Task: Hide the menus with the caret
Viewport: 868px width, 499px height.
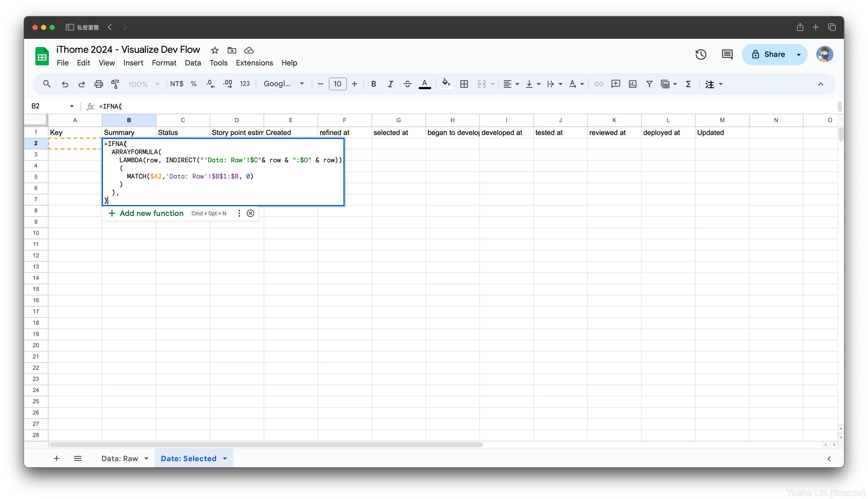Action: [x=820, y=84]
